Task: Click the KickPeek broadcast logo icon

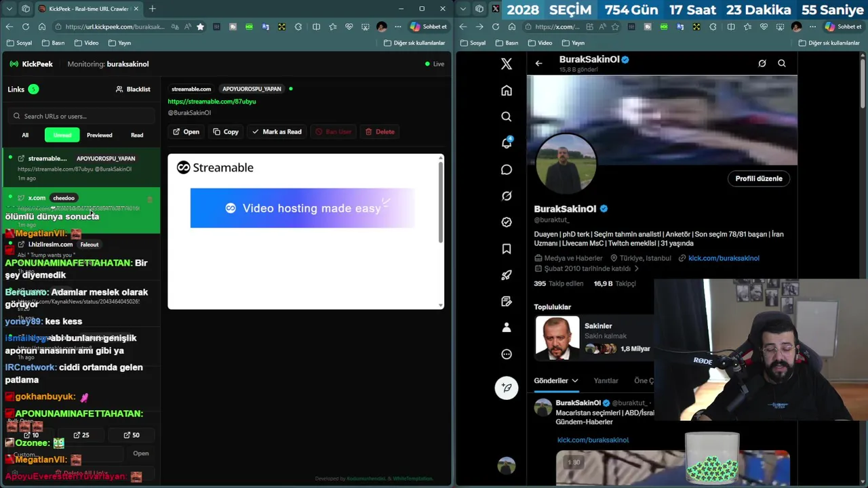Action: pos(14,64)
